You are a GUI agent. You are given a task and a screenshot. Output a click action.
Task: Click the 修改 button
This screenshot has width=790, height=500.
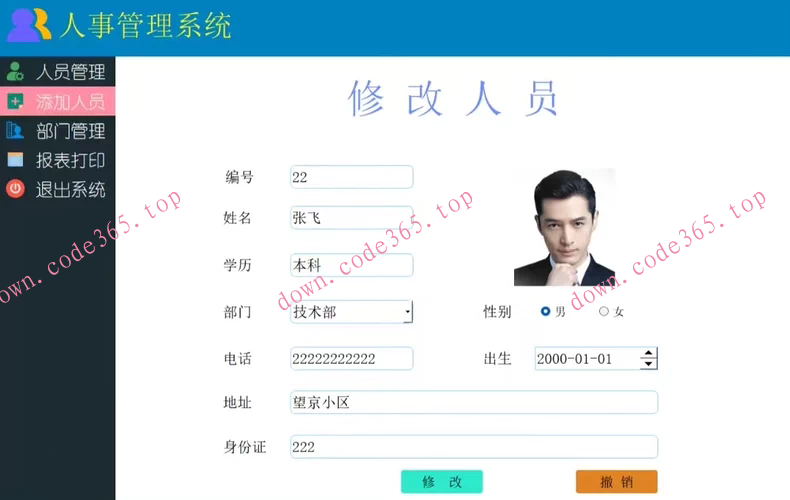coord(442,482)
